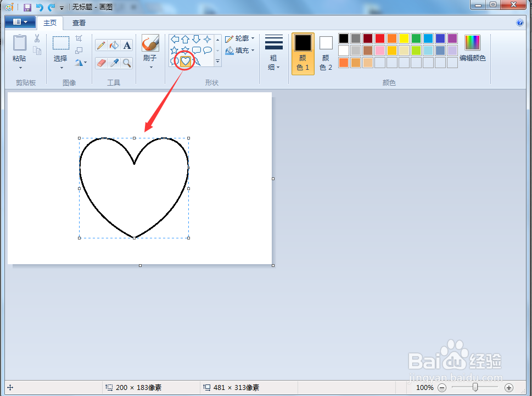Click the zoom in plus button
Viewport: 532px width, 396px height.
(x=508, y=388)
